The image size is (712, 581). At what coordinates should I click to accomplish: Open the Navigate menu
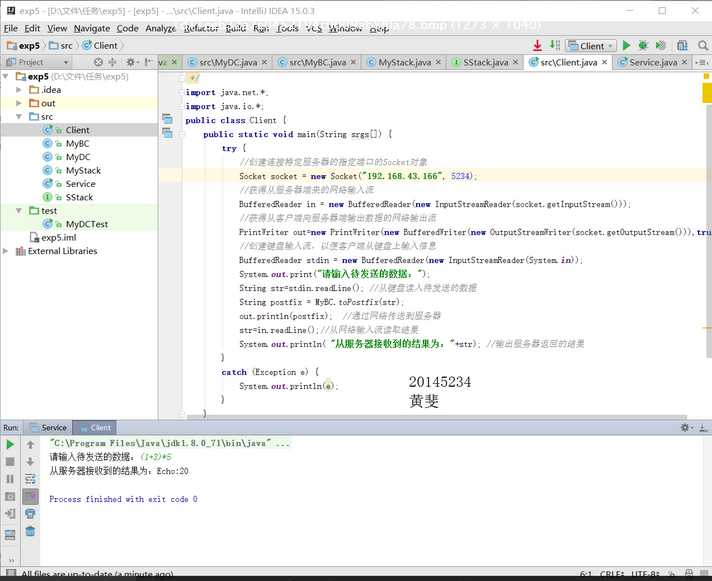pyautogui.click(x=92, y=29)
